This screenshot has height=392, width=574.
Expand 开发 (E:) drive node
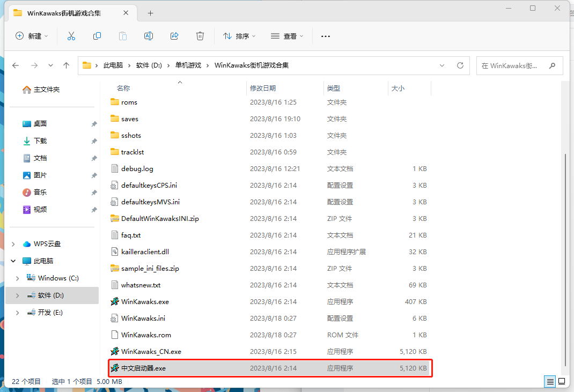pos(17,313)
